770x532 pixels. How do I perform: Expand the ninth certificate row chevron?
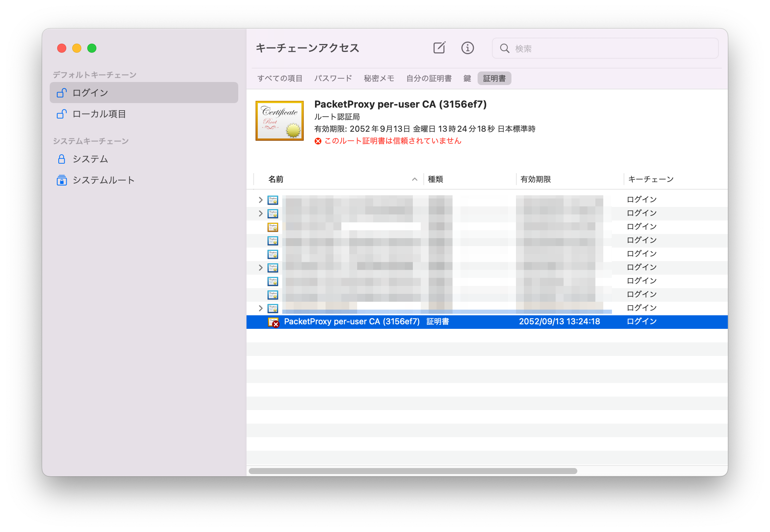(260, 308)
